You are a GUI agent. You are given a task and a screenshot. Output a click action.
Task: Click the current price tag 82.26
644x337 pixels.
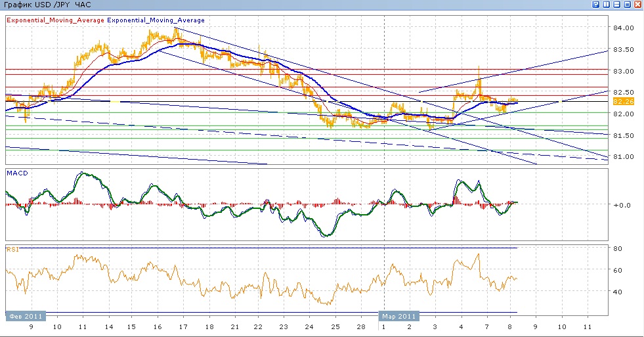tap(622, 102)
